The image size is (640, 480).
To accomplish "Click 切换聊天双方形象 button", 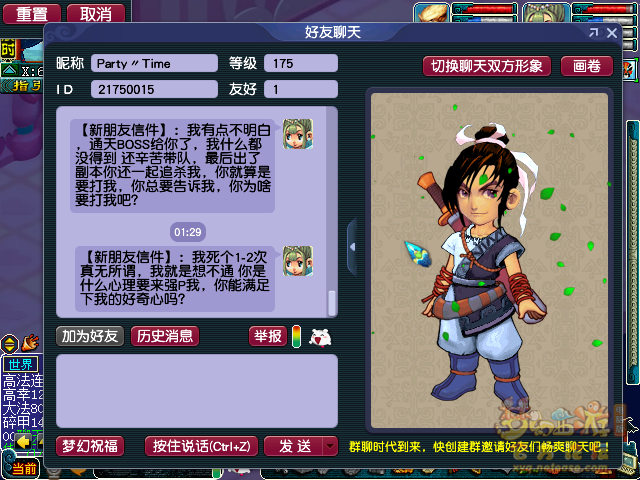I will [x=487, y=66].
